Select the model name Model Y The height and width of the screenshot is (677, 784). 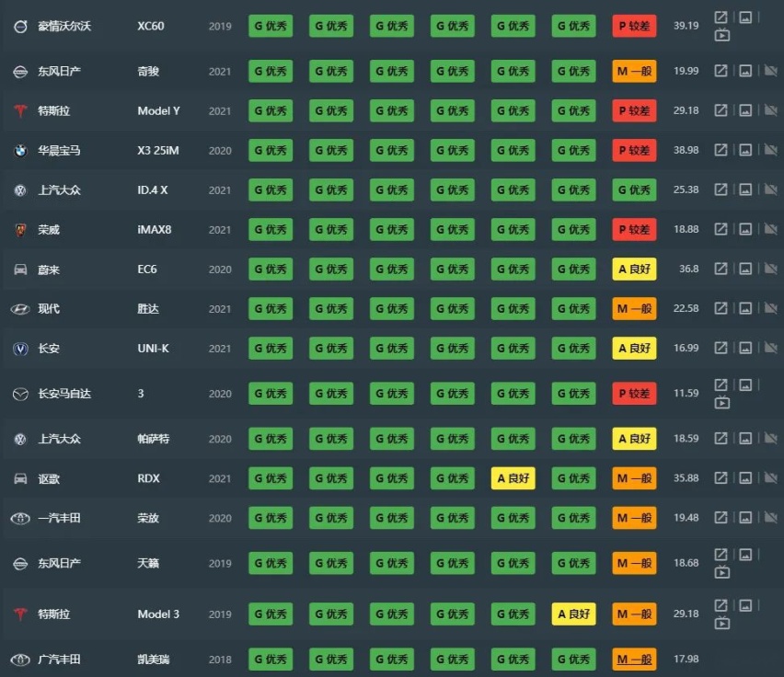point(158,111)
